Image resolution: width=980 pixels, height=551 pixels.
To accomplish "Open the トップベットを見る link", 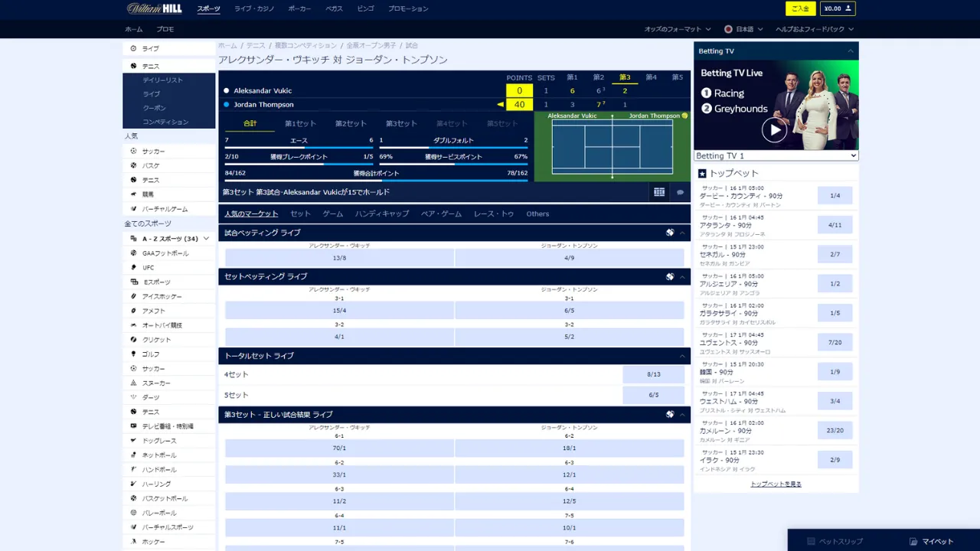I will click(x=776, y=484).
